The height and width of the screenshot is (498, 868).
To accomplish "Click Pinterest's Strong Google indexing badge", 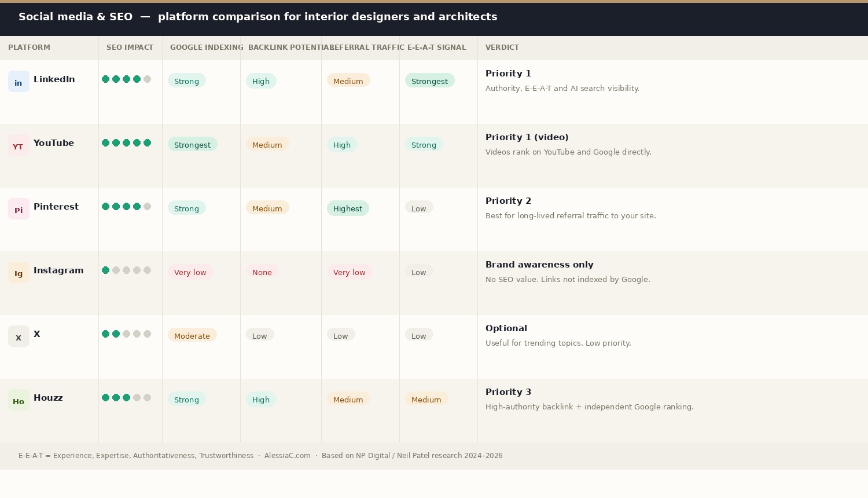I will tap(186, 208).
